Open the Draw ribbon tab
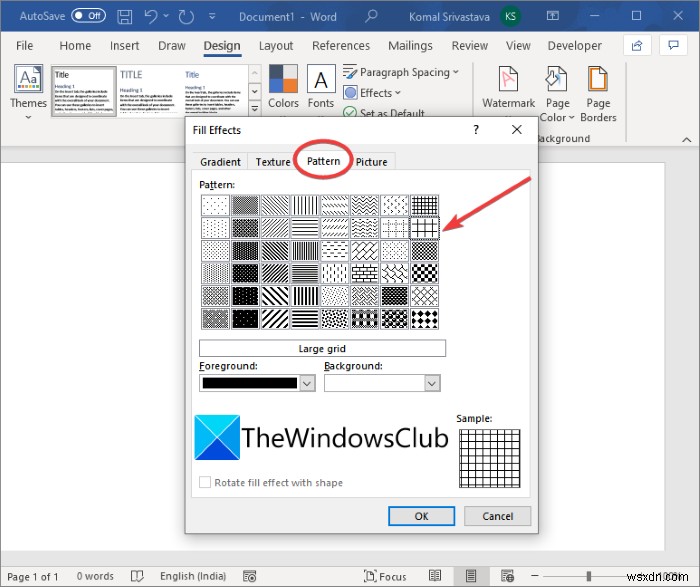 coord(171,46)
